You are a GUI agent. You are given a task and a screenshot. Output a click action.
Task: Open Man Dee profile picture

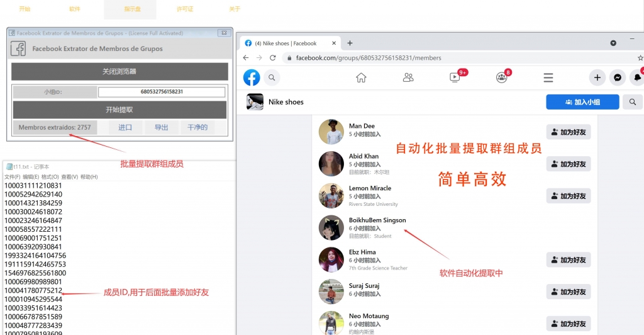[x=331, y=132]
